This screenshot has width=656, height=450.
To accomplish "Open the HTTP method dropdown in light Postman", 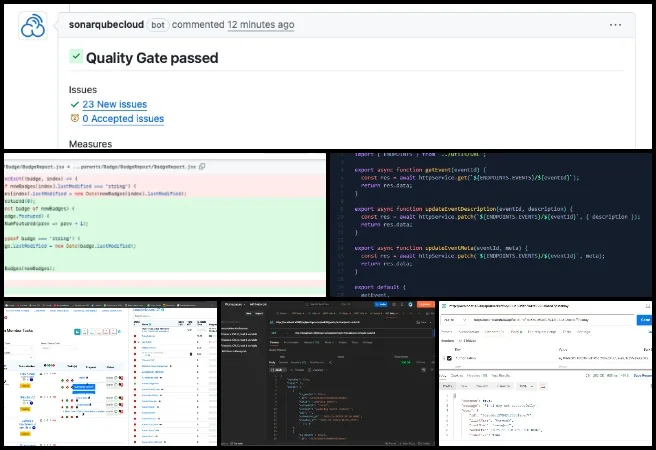I will [x=455, y=320].
